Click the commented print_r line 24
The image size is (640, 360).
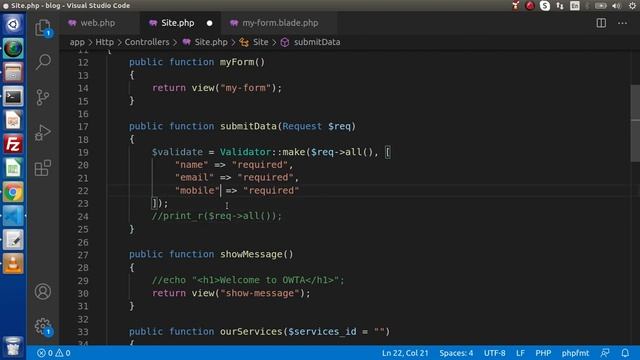[217, 216]
